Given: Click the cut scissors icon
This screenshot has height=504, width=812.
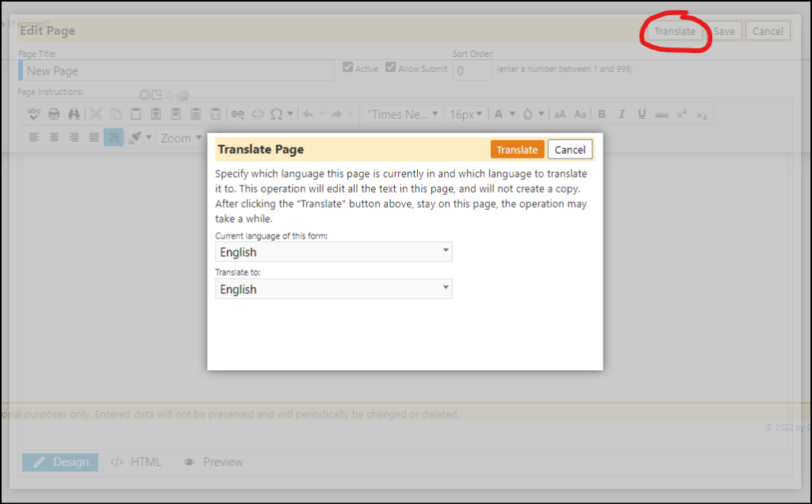Looking at the screenshot, I should 96,114.
